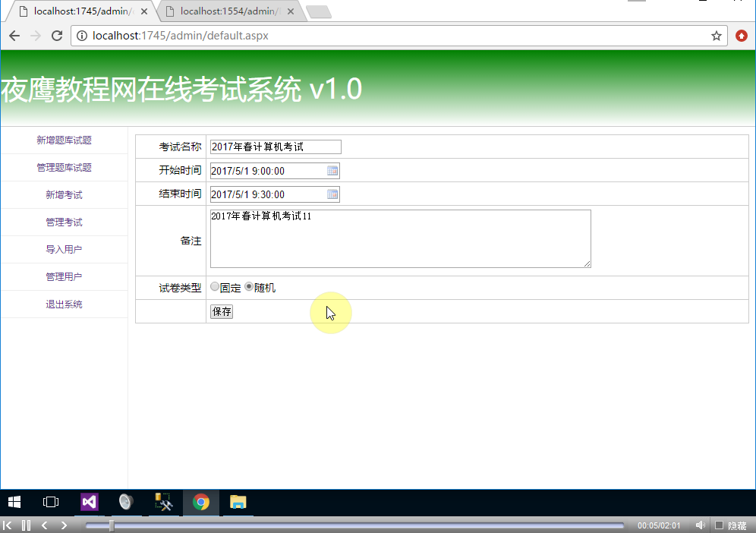The width and height of the screenshot is (756, 533).
Task: Click inside the 考试名称 input field
Action: point(276,147)
